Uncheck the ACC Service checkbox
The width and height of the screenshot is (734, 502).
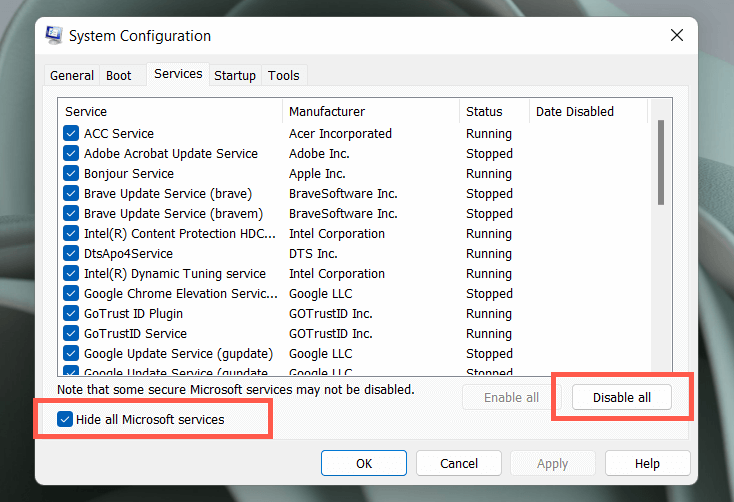click(x=71, y=133)
